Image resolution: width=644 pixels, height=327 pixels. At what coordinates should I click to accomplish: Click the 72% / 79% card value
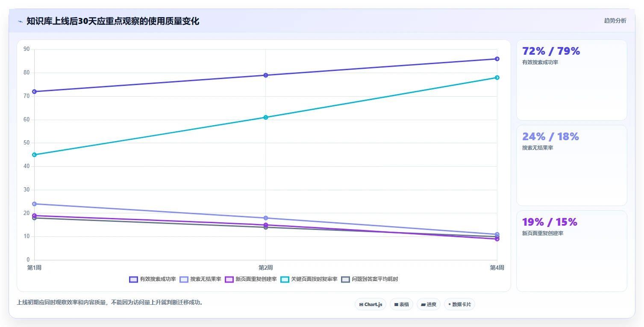point(551,51)
